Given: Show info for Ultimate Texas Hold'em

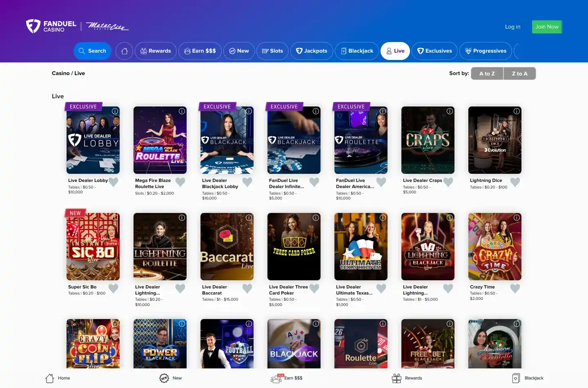Looking at the screenshot, I should 383,217.
